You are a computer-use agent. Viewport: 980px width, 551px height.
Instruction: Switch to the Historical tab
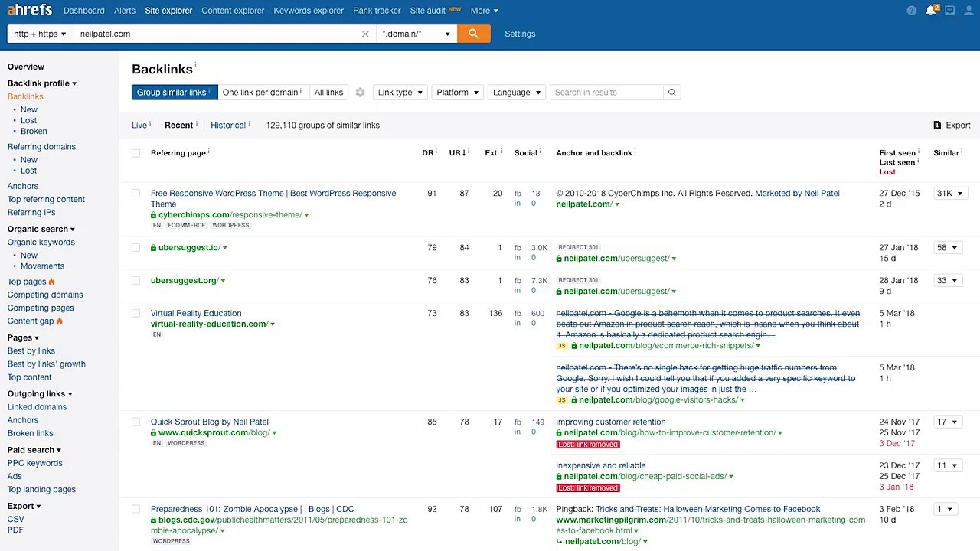pos(228,126)
